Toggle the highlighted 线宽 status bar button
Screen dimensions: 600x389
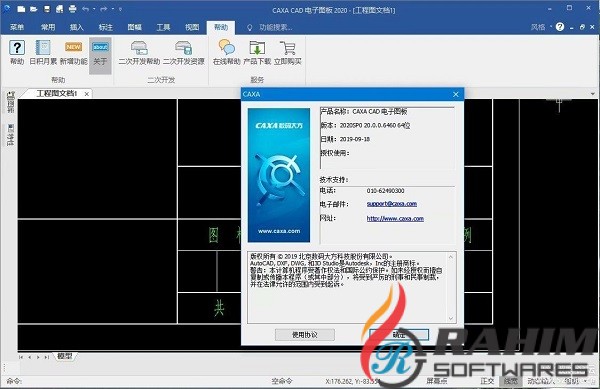(x=511, y=381)
